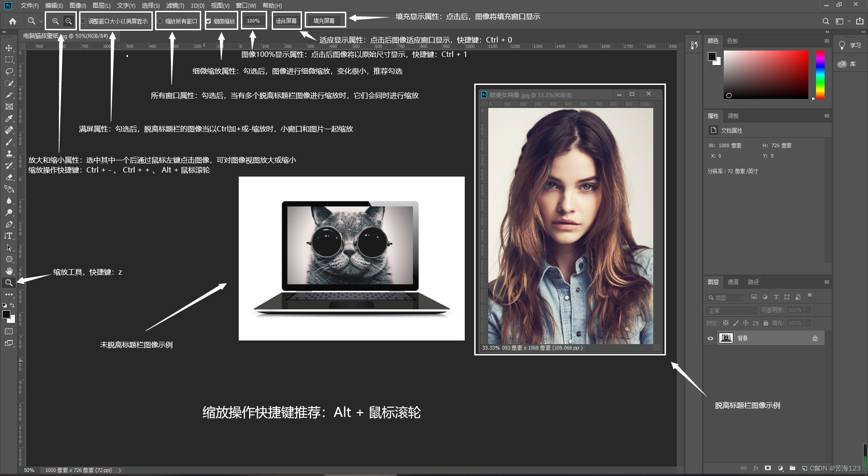This screenshot has height=476, width=868.
Task: Select the Blur tool
Action: tap(9, 201)
